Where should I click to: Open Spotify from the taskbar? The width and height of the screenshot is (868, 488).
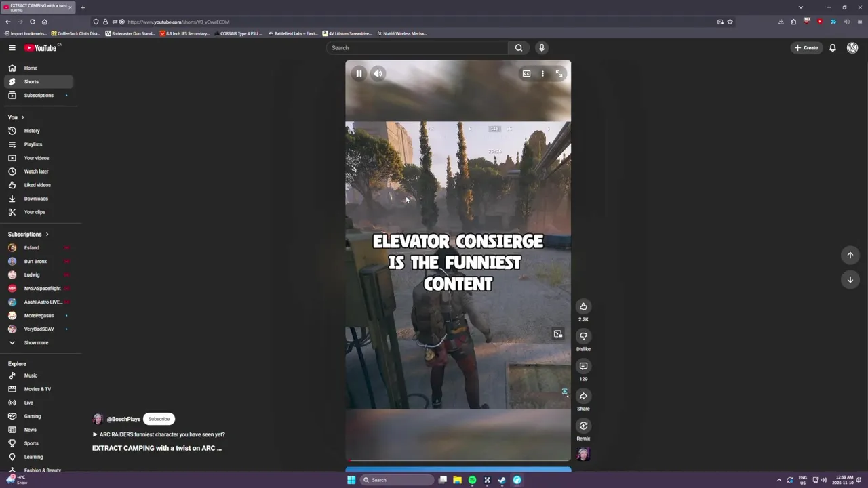pyautogui.click(x=472, y=480)
